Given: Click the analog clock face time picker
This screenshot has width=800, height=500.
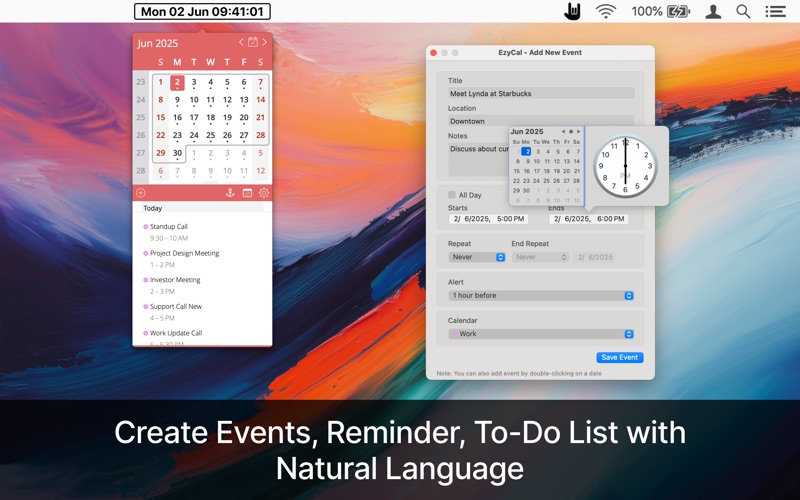Looking at the screenshot, I should pyautogui.click(x=625, y=166).
